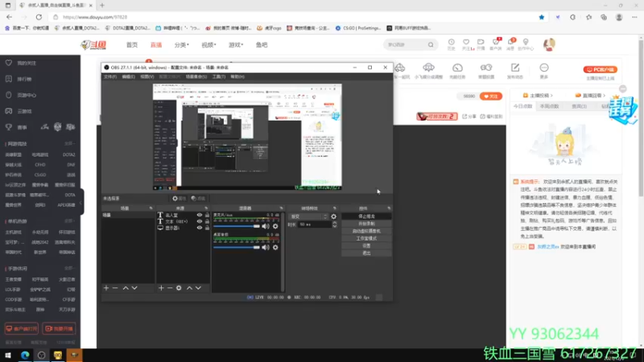Open source filters button above the docks

pyautogui.click(x=198, y=198)
